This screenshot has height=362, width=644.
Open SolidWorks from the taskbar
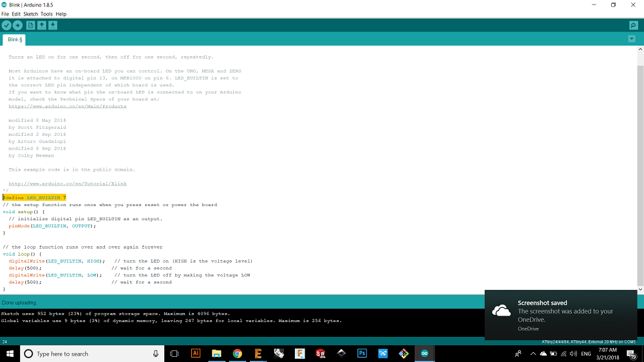click(320, 354)
